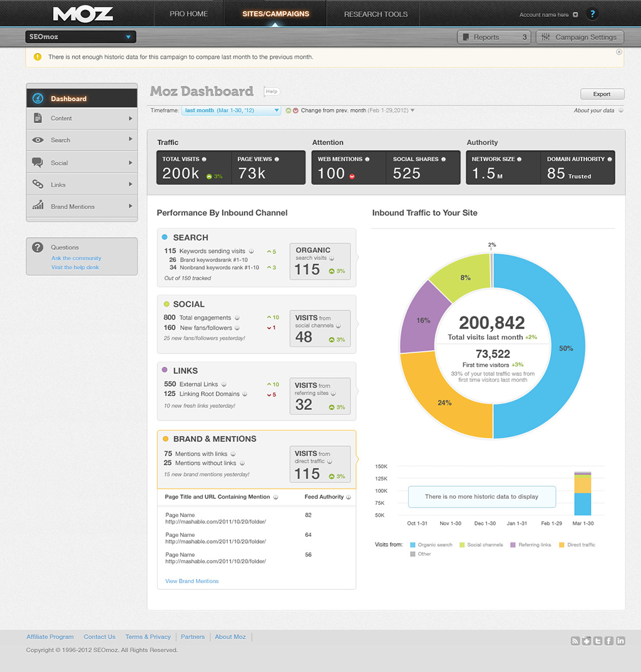Open the Partners footer link
The image size is (641, 672).
pos(193,637)
